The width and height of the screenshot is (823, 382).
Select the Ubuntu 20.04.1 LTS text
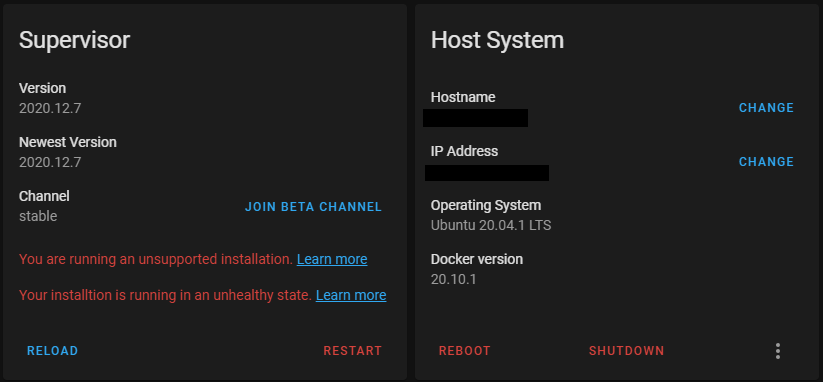pos(491,226)
